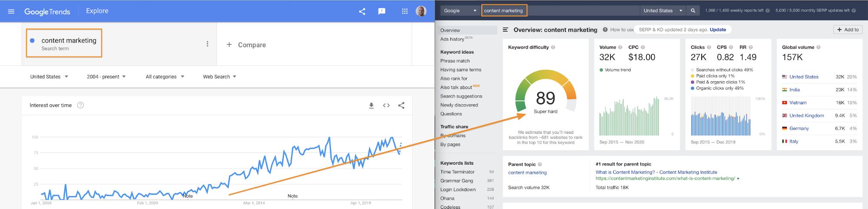Viewport: 868px width, 209px height.
Task: Open What is Content Marketing result title
Action: click(x=656, y=172)
